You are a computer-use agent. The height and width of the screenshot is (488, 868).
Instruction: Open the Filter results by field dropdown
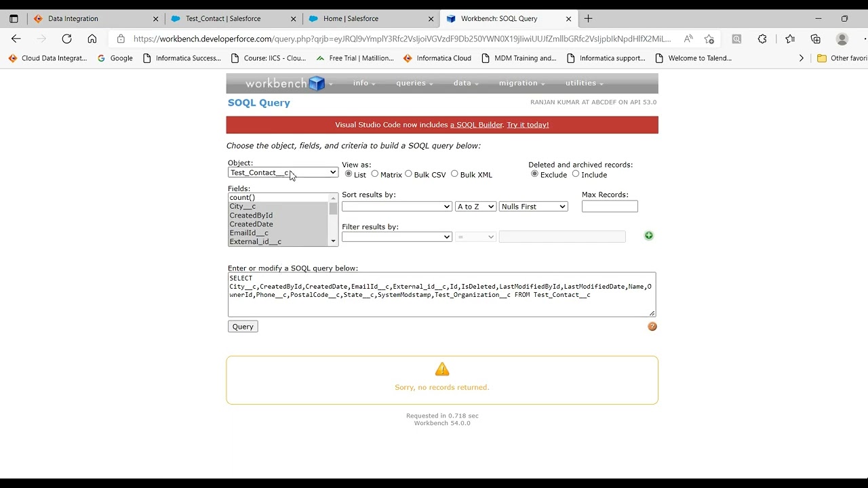point(397,237)
